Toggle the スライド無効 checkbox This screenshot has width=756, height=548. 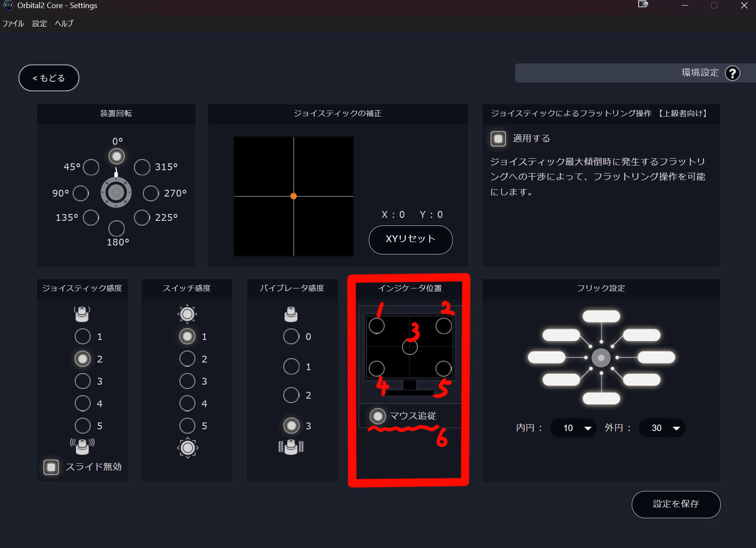pyautogui.click(x=51, y=467)
